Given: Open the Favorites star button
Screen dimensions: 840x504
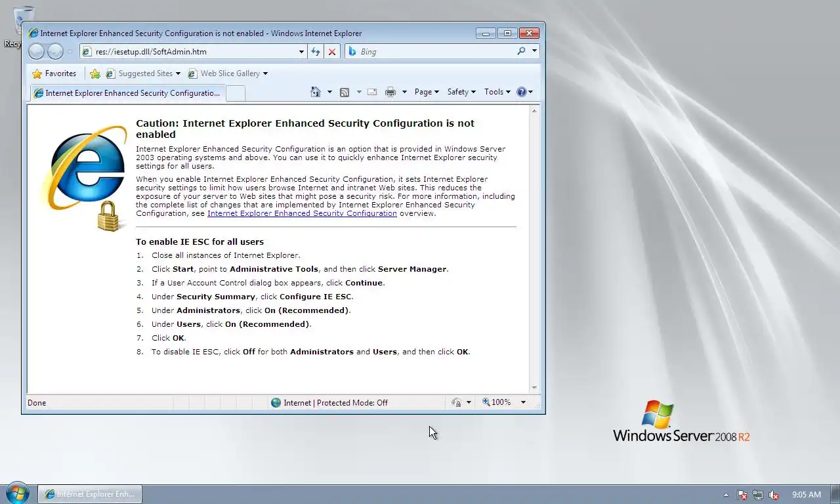Looking at the screenshot, I should [x=54, y=73].
